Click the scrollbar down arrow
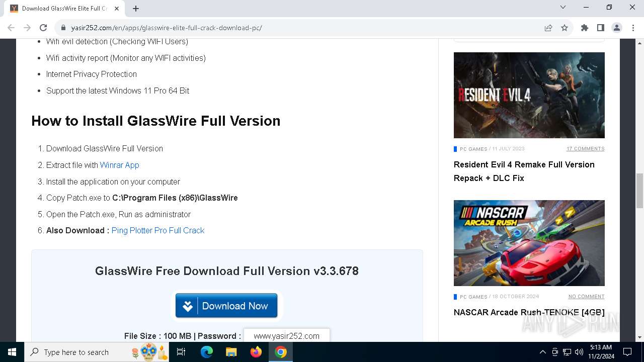 tap(639, 338)
